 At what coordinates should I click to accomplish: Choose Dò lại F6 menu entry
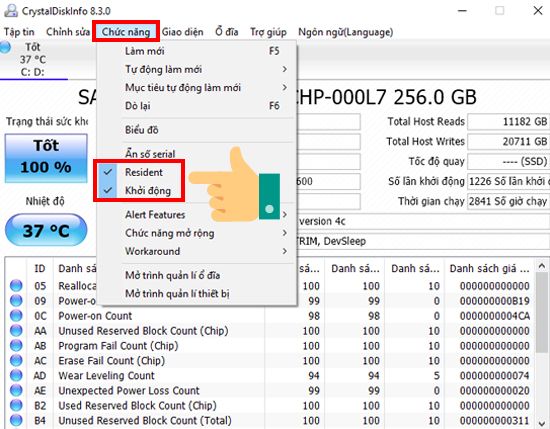click(196, 106)
